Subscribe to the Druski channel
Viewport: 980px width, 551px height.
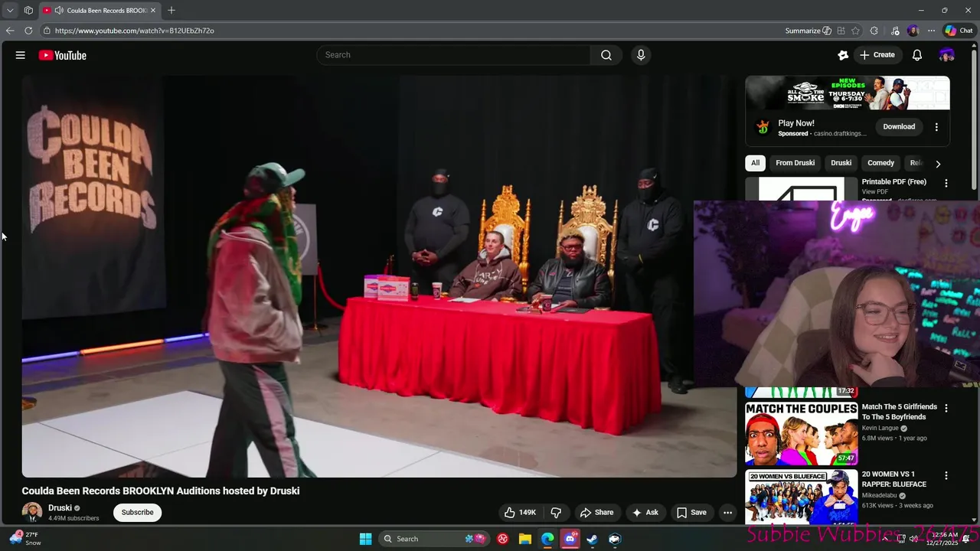(x=138, y=513)
